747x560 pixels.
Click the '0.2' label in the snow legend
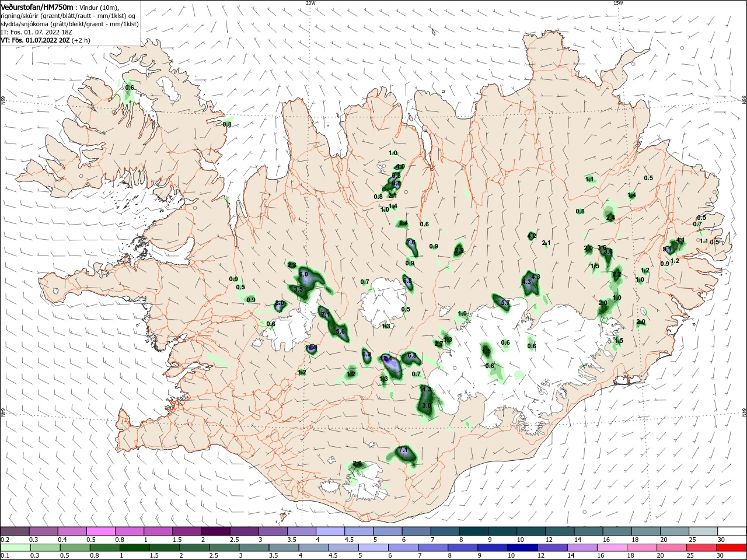coord(5,540)
